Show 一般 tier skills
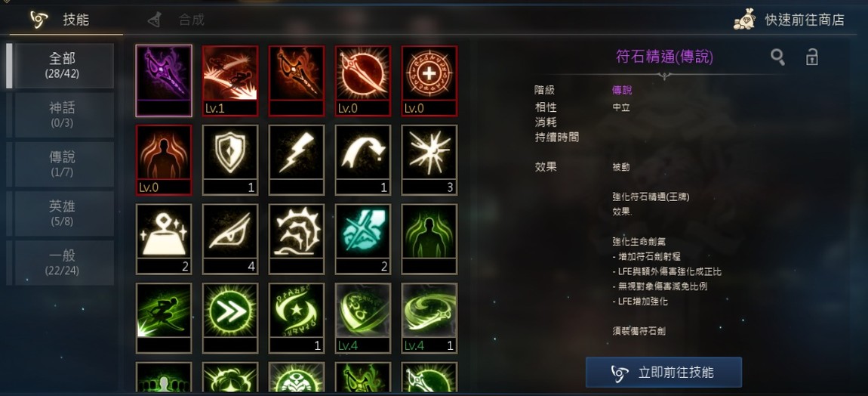The image size is (868, 396). point(62,263)
